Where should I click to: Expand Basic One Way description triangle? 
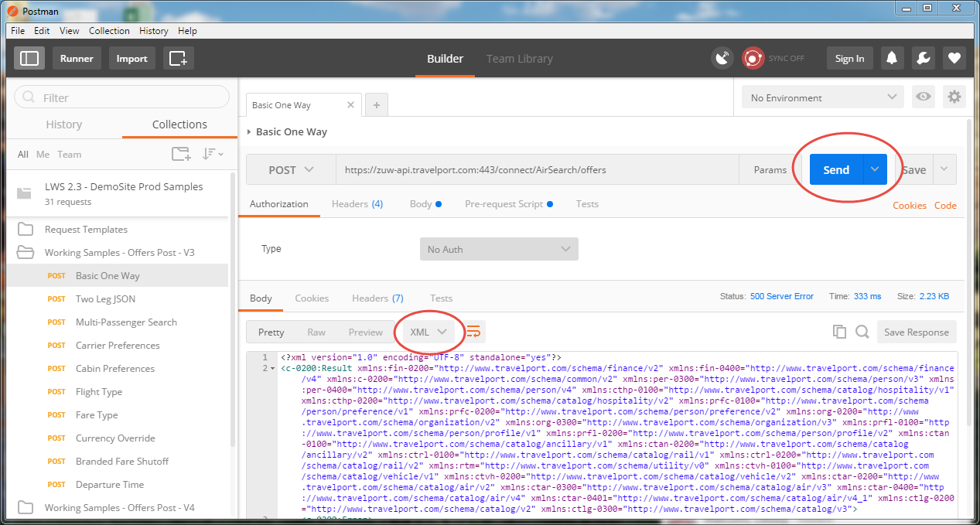coord(248,132)
